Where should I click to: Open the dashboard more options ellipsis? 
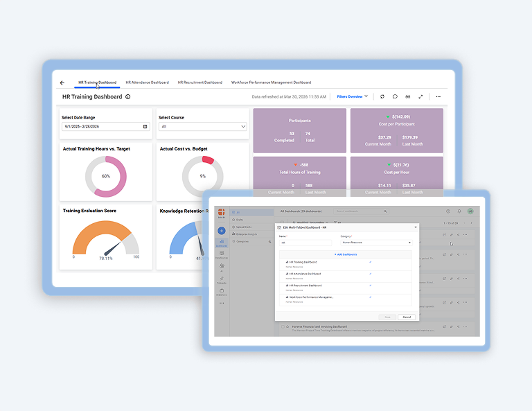pyautogui.click(x=438, y=97)
